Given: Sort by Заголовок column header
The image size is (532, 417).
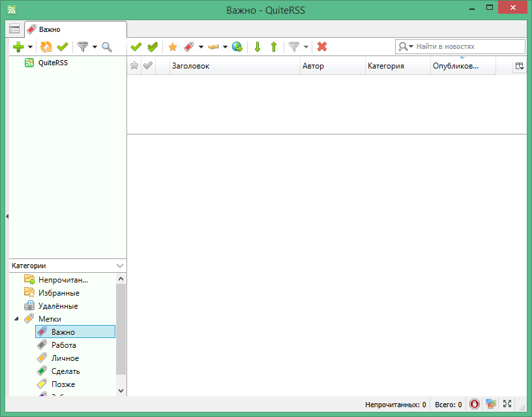Looking at the screenshot, I should tap(235, 65).
